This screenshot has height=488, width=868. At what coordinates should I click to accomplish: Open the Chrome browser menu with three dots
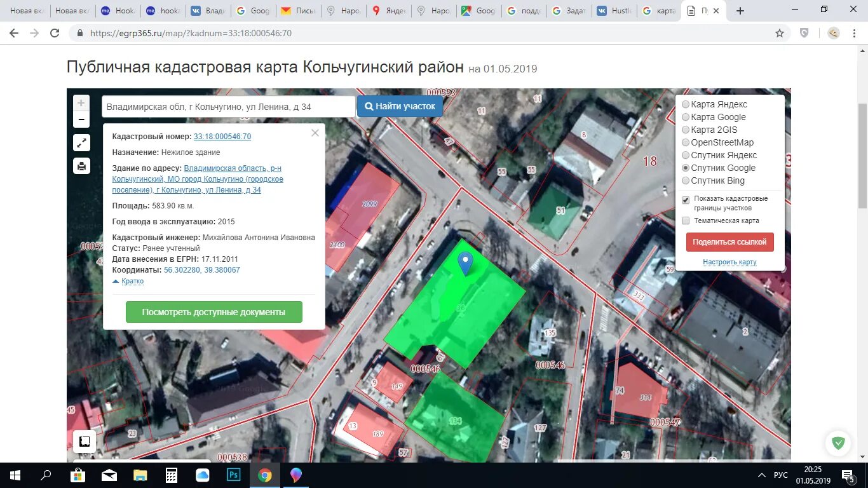(x=853, y=32)
